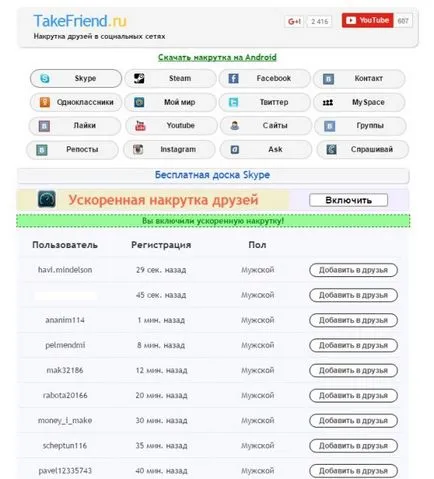
Task: Select the Instagram camera icon
Action: (138, 149)
